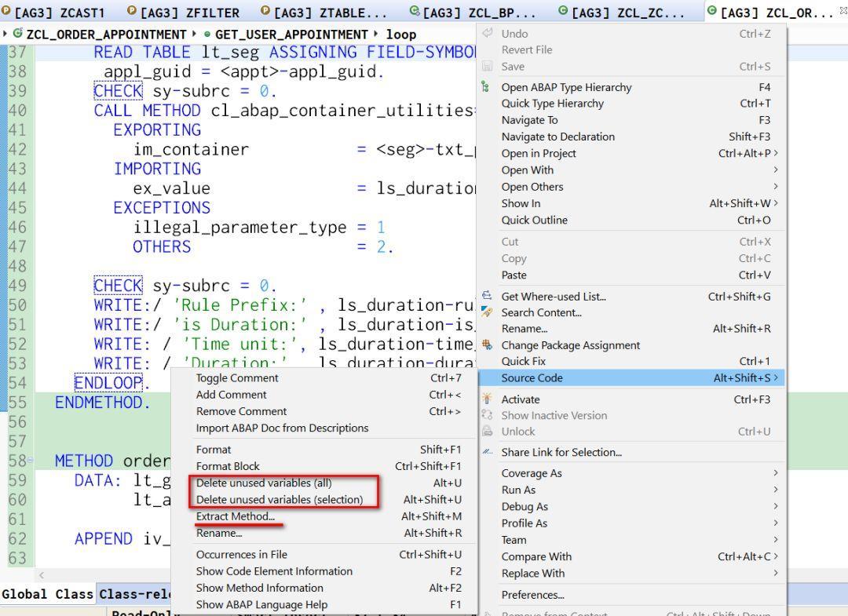Switch to the ZFILTER editor tab
Image resolution: width=848 pixels, height=616 pixels.
183,12
